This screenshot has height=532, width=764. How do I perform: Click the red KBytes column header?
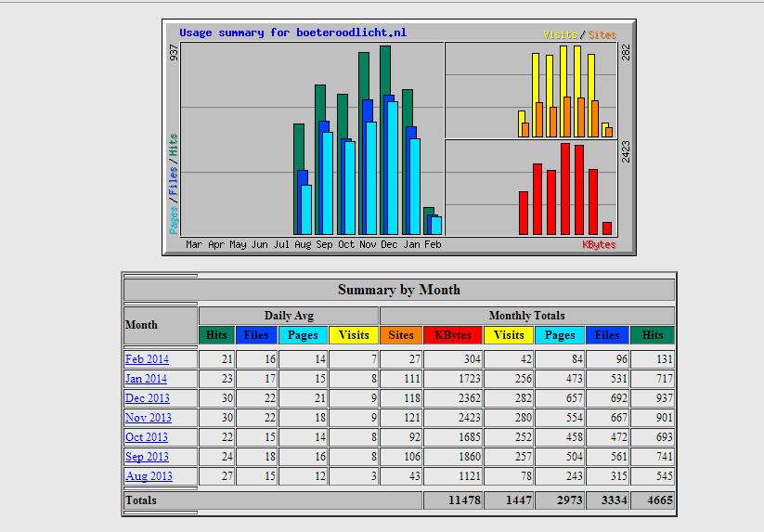pyautogui.click(x=453, y=335)
